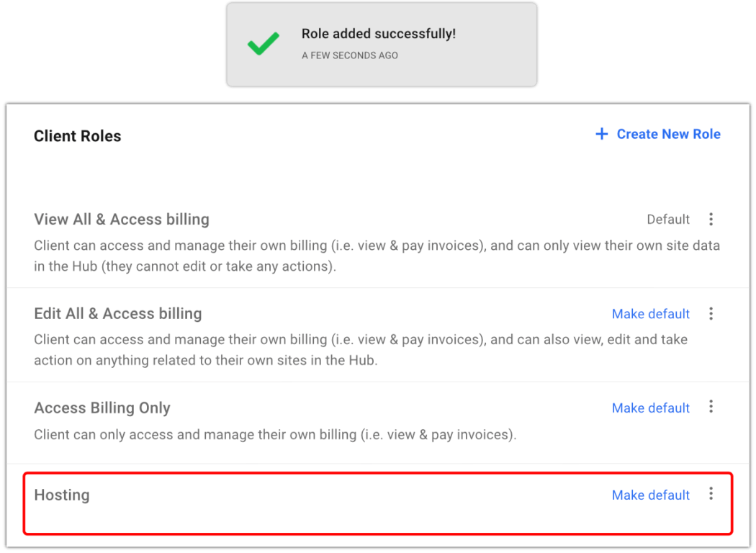
Task: Open the three-dot menu for View All & Access billing
Action: click(x=711, y=220)
